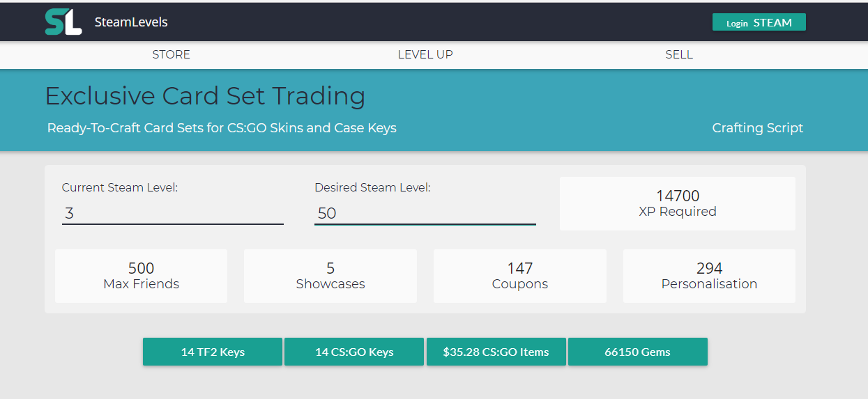Viewport: 868px width, 399px height.
Task: Select the 500 Max Friends card
Action: point(141,276)
